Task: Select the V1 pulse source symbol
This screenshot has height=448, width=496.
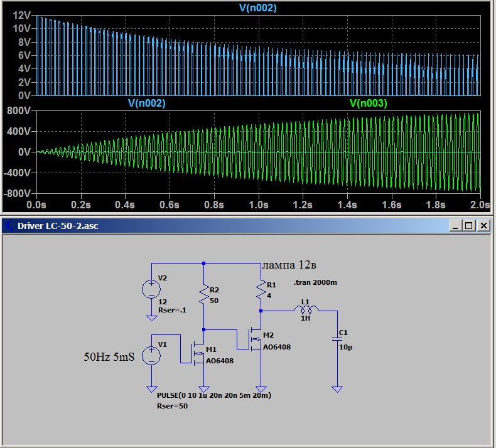Action: (x=151, y=356)
